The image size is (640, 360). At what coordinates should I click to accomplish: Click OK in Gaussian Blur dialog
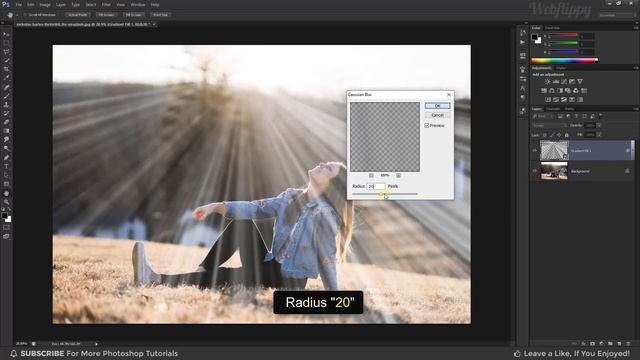tap(438, 106)
